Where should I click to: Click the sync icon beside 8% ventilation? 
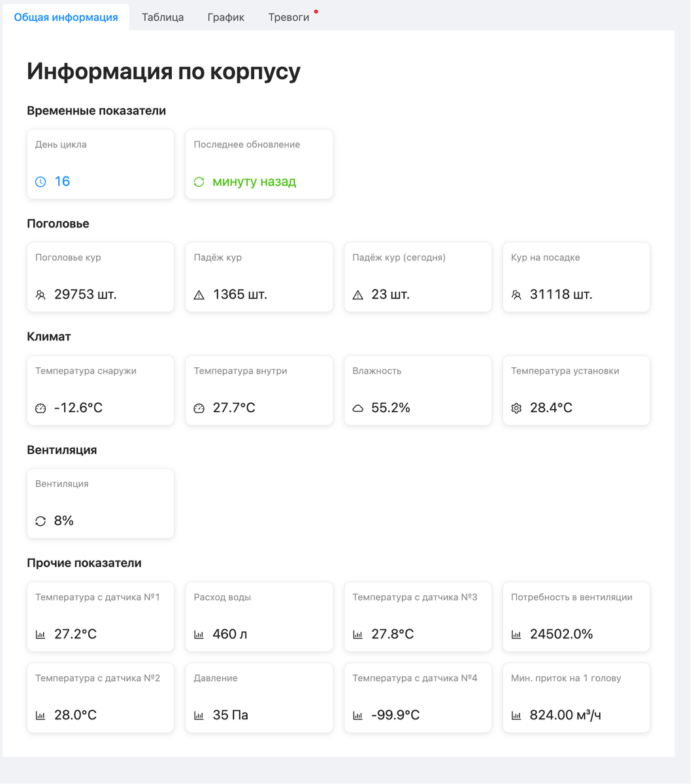(x=41, y=521)
